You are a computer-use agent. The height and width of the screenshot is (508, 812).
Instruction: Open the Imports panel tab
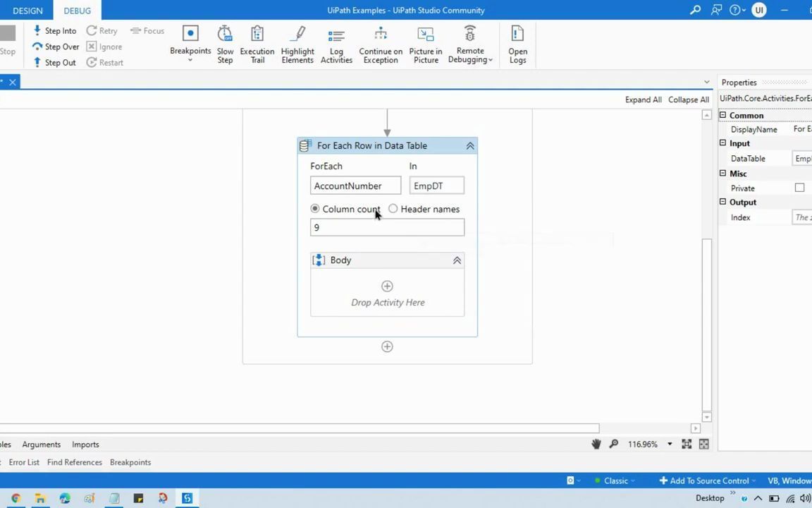[85, 445]
